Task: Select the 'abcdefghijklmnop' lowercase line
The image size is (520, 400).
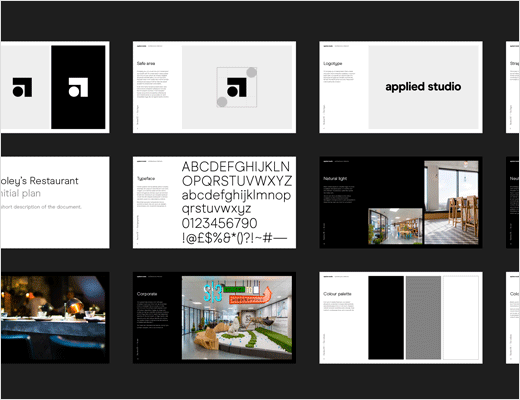Action: click(x=236, y=196)
